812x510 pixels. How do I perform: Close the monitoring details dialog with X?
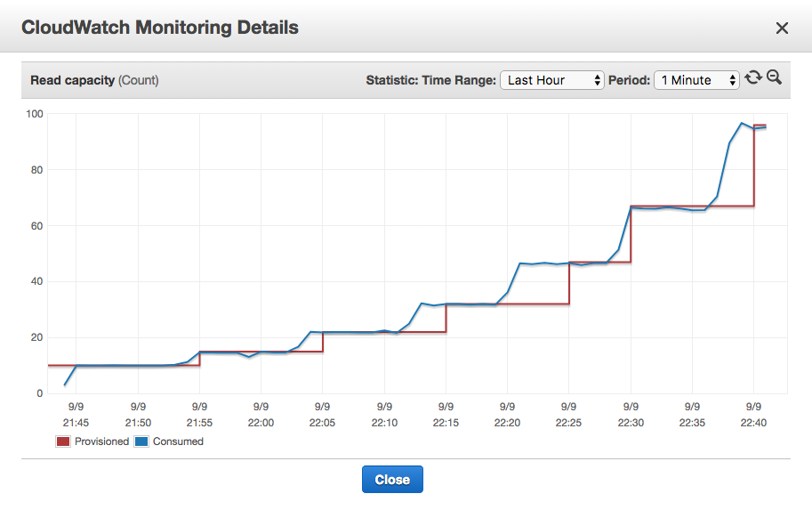tap(782, 28)
